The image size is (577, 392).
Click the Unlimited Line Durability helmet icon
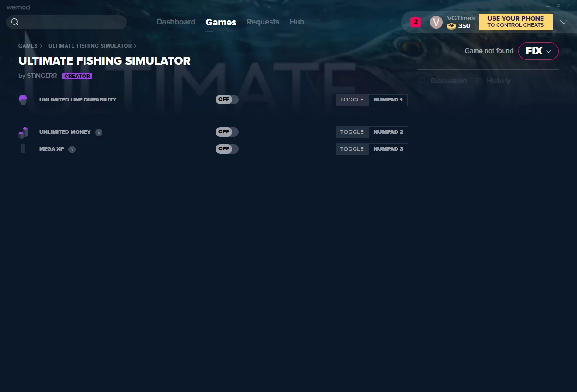23,100
